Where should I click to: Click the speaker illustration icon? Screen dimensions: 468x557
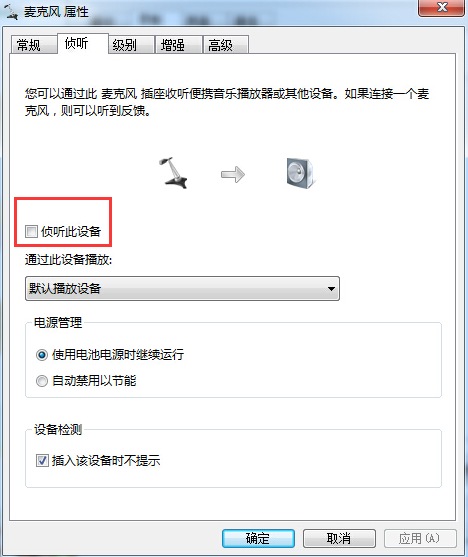[x=301, y=173]
